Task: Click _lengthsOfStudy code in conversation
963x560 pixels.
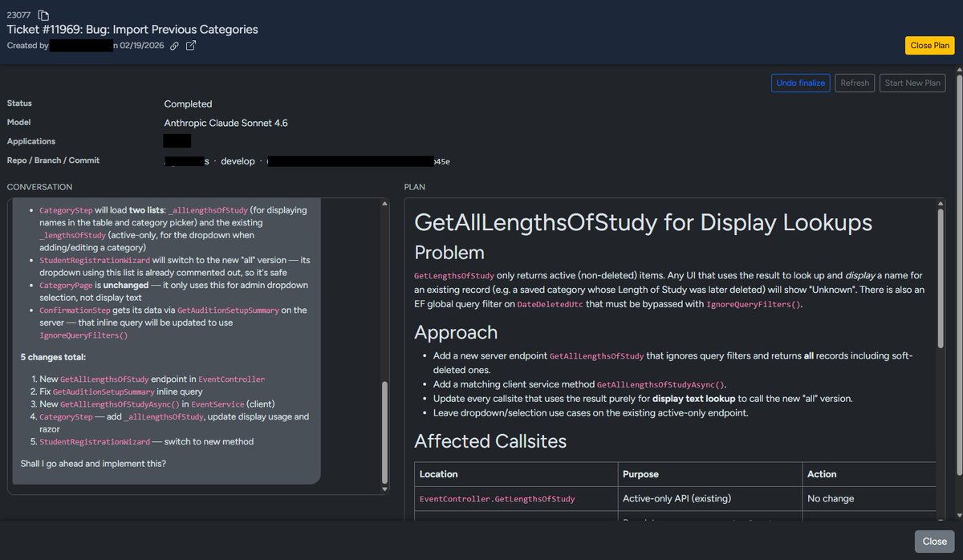Action: pos(72,236)
